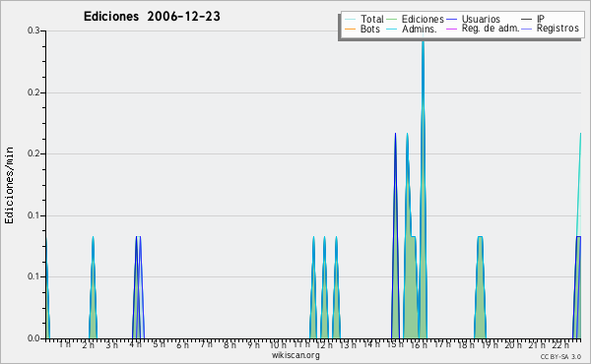This screenshot has width=591, height=364.
Task: Click the 13 h x-axis label
Action: [348, 344]
